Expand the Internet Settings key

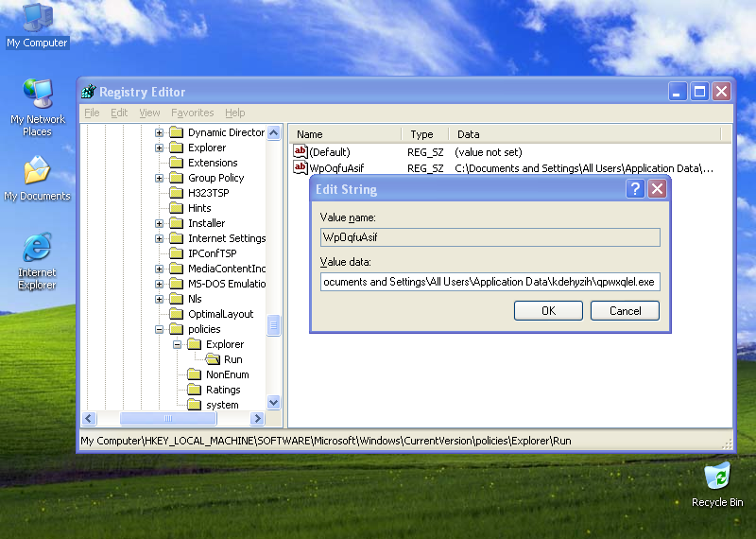pyautogui.click(x=160, y=238)
